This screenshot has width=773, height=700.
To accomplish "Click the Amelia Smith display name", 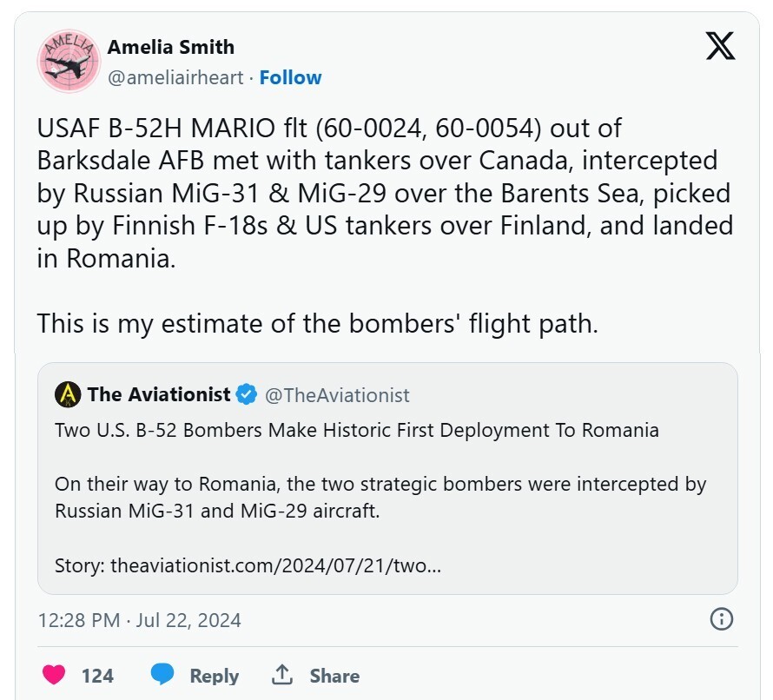I will click(170, 47).
